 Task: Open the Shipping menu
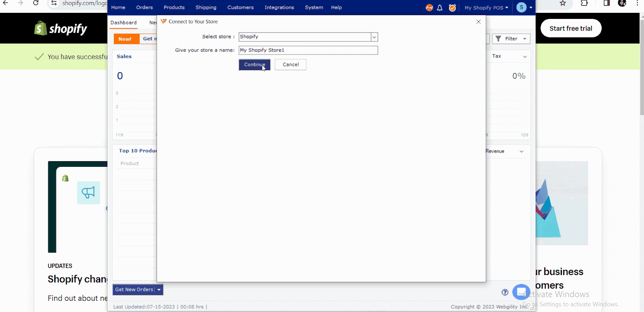(206, 8)
